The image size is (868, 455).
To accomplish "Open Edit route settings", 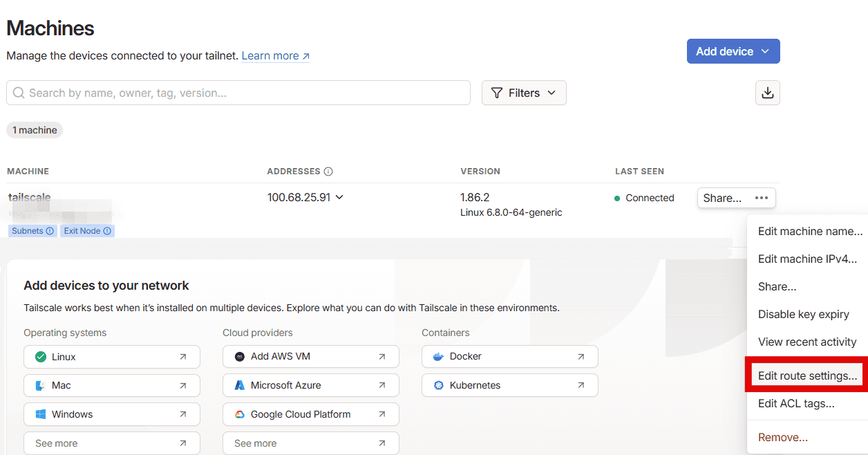I will pos(807,376).
